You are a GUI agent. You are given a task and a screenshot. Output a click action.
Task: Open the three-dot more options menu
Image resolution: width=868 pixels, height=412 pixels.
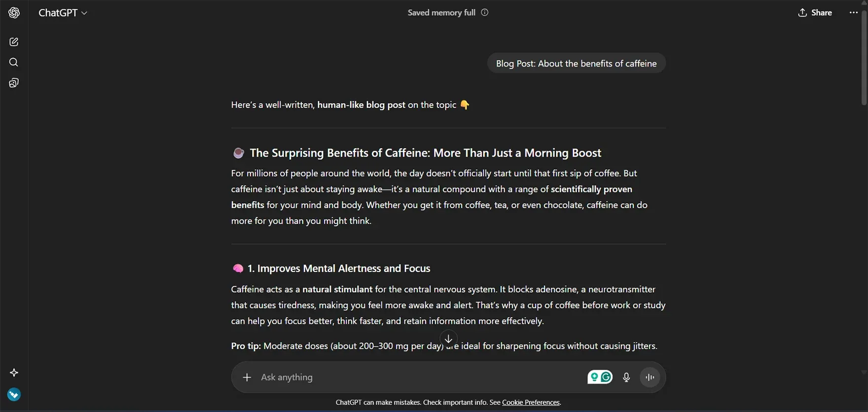[854, 12]
